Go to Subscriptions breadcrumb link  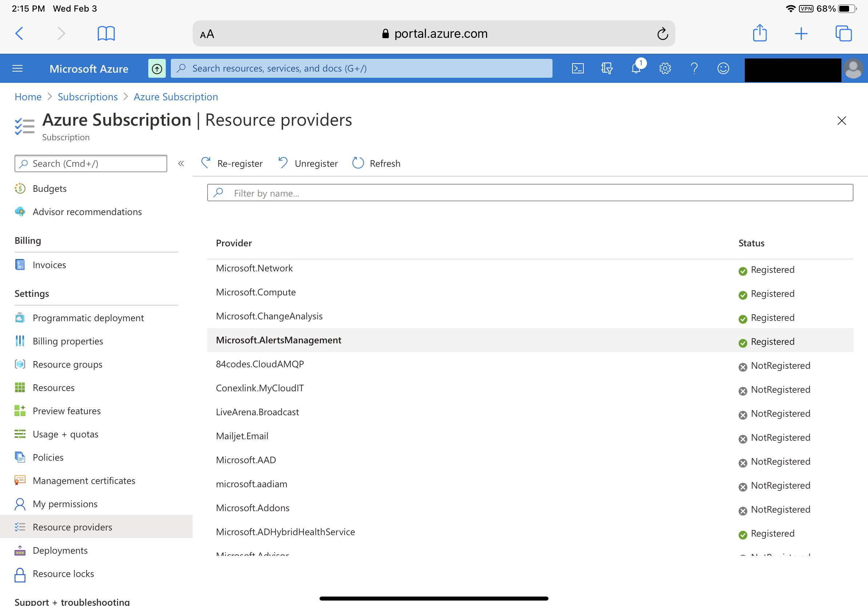[88, 97]
